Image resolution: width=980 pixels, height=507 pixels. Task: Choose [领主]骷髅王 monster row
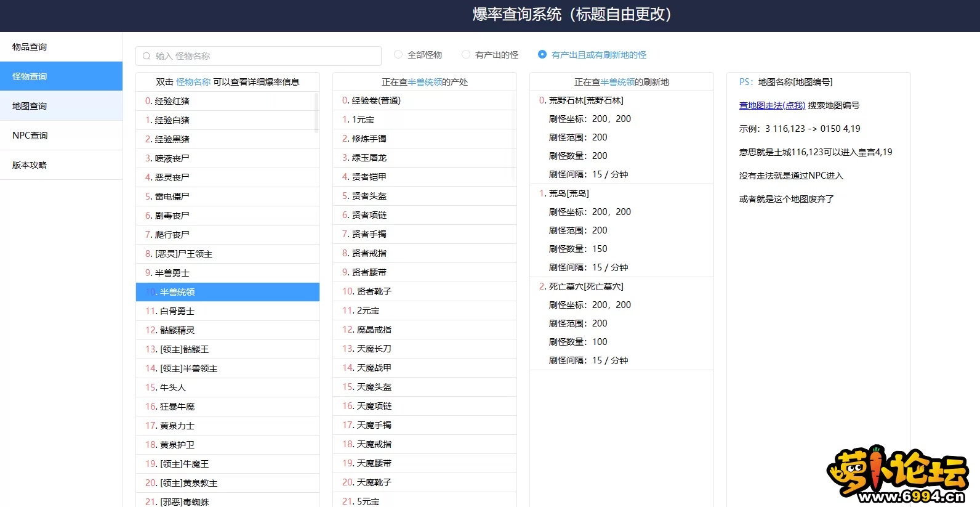(227, 349)
